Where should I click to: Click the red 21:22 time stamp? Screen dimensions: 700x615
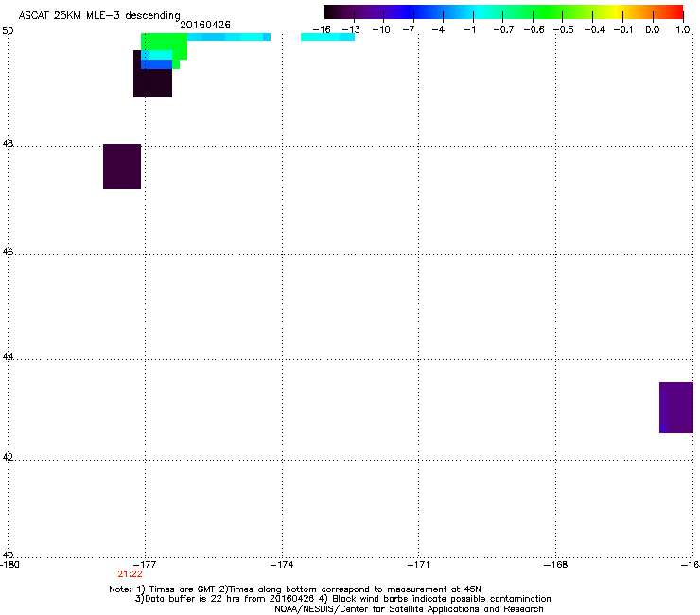130,574
